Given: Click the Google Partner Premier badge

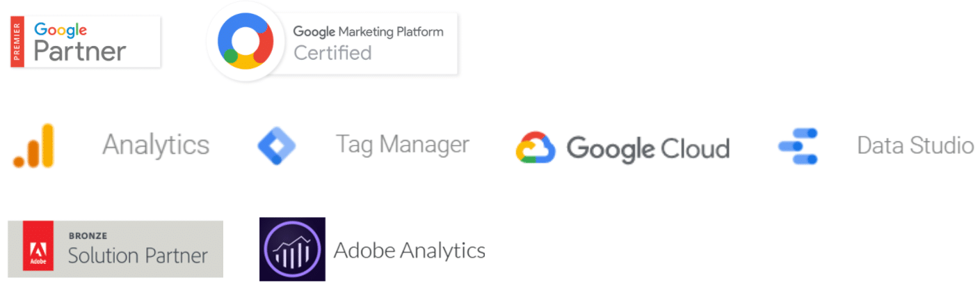Looking at the screenshot, I should point(85,42).
